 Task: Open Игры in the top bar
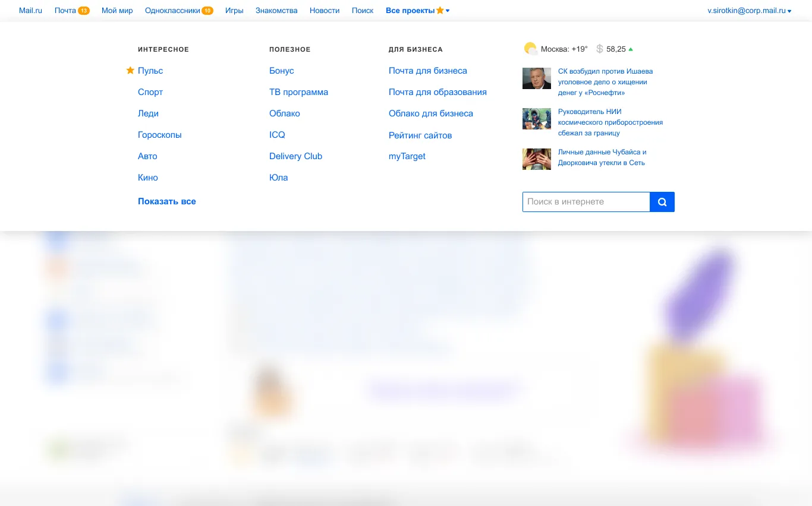[x=234, y=11]
